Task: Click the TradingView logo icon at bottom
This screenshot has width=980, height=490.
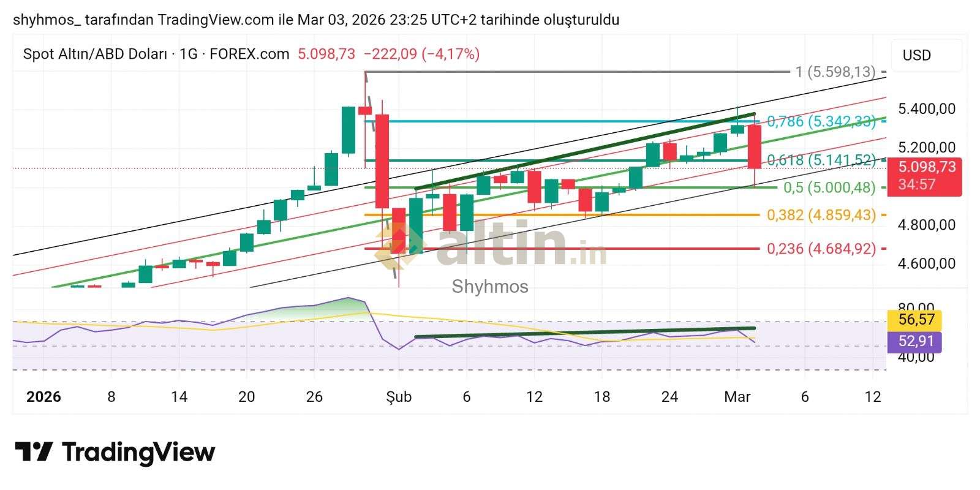Action: [x=33, y=452]
